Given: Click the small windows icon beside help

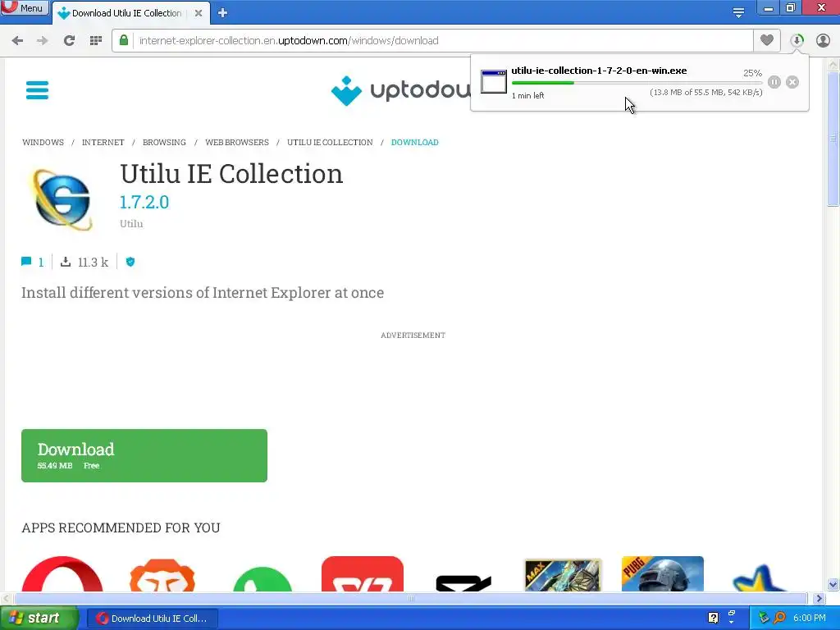Looking at the screenshot, I should 731,614.
